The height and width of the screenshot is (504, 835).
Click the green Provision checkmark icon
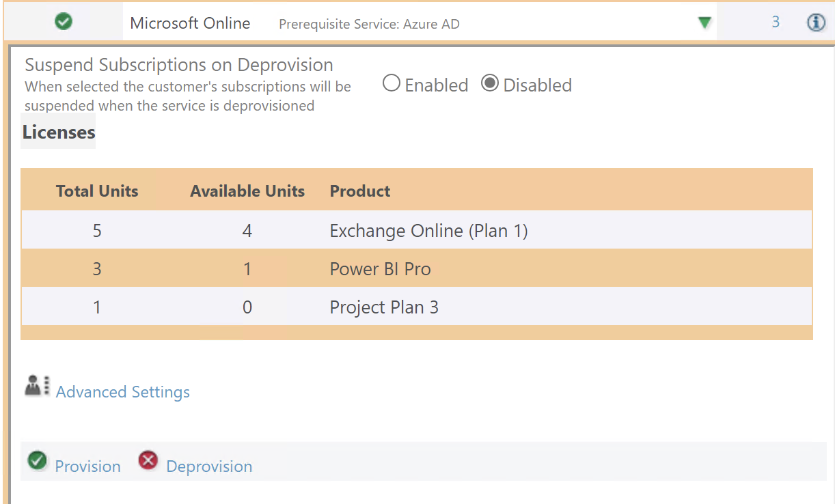pyautogui.click(x=36, y=461)
